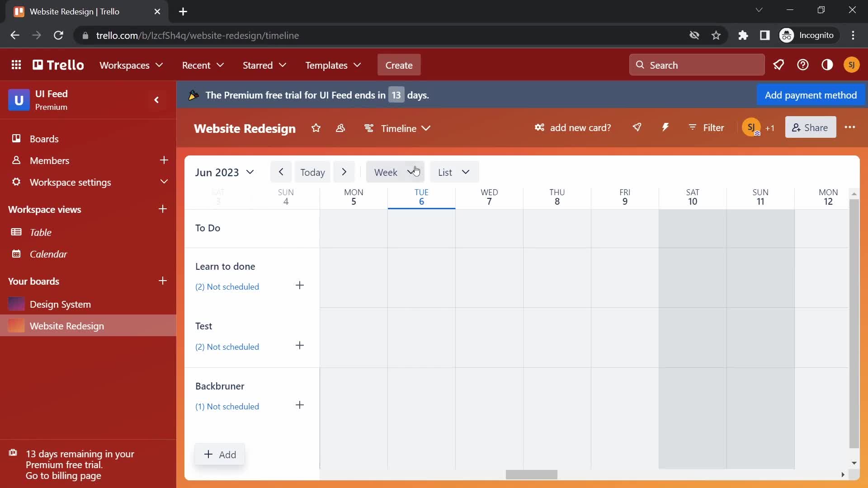Image resolution: width=868 pixels, height=488 pixels.
Task: Open the Workspaces top menu
Action: pos(131,65)
